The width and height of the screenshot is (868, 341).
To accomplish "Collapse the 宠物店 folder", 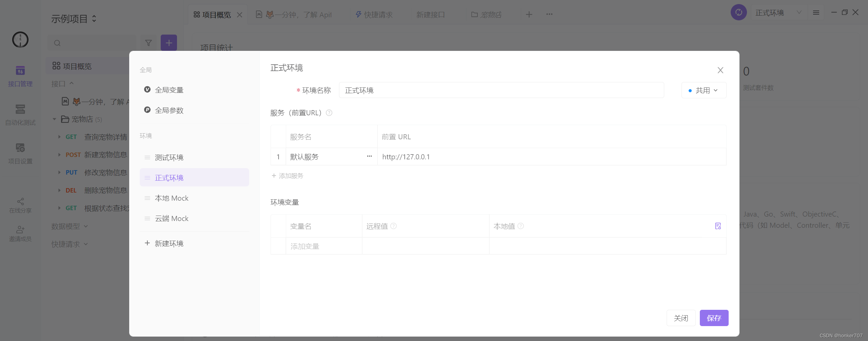I will coord(54,119).
